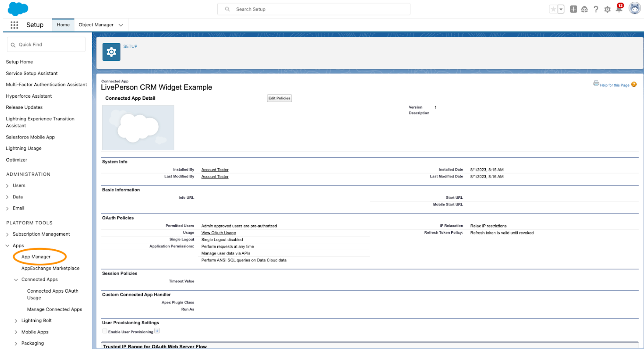This screenshot has height=354, width=644.
Task: Click View OAuth Usage link
Action: (x=219, y=233)
